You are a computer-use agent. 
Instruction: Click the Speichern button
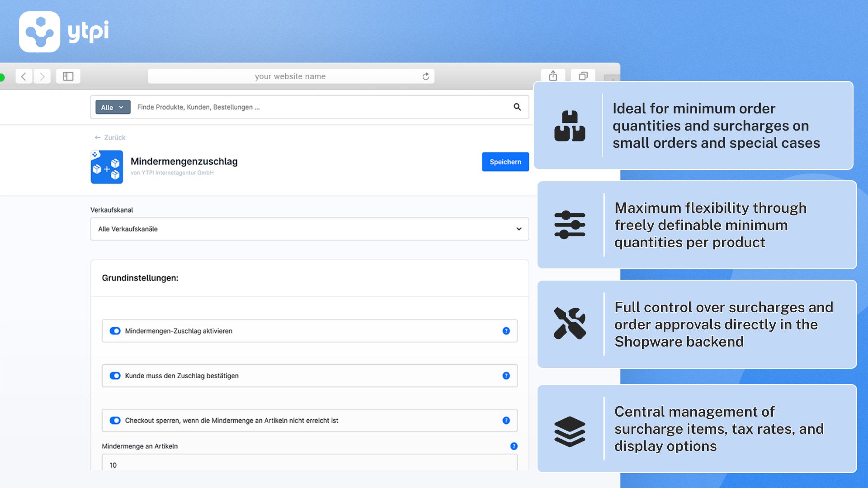tap(505, 162)
